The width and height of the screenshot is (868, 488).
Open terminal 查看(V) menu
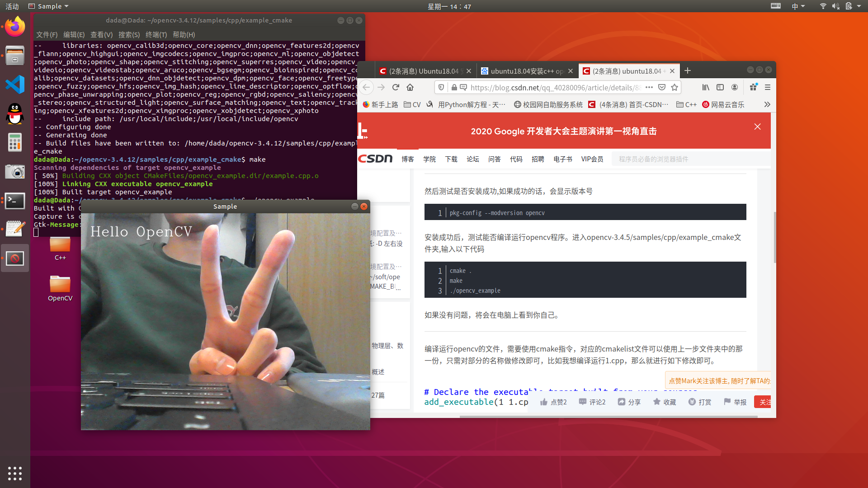102,35
